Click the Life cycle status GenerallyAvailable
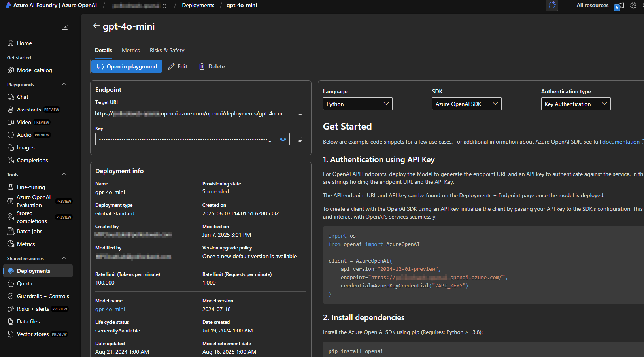The height and width of the screenshot is (357, 644). coord(117,331)
